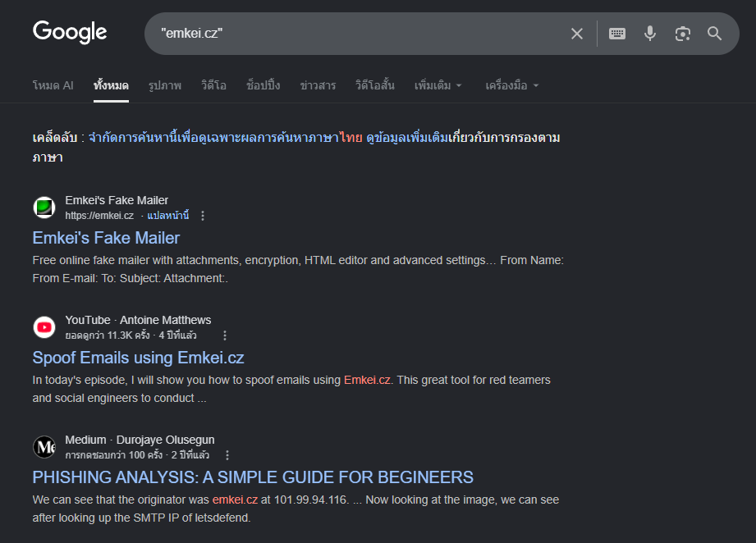The height and width of the screenshot is (543, 756).
Task: Expand the เพิ่มเติม more dropdown
Action: [x=438, y=85]
